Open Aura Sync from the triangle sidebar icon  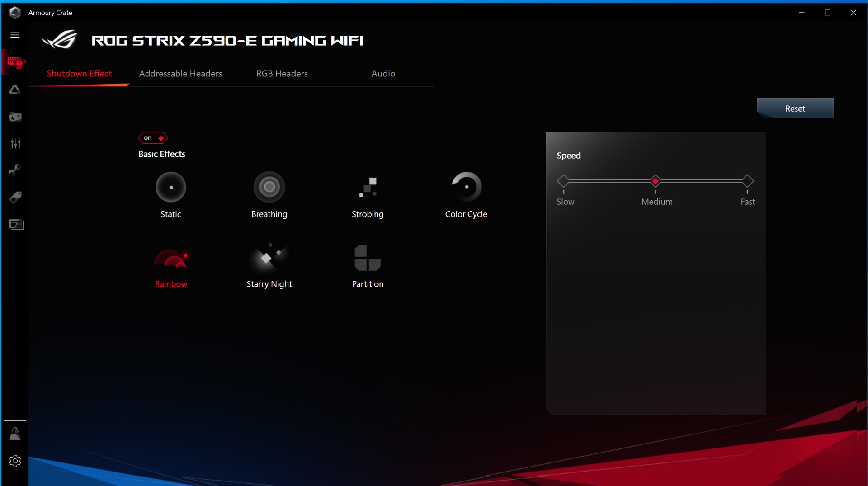(x=15, y=90)
